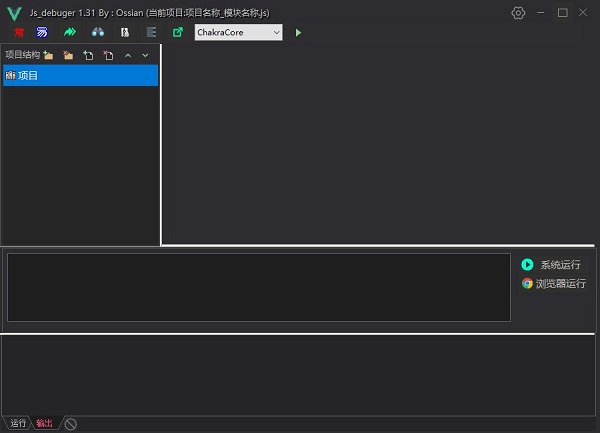Image resolution: width=600 pixels, height=433 pixels.
Task: Delete folder icon with red cross
Action: tap(68, 55)
